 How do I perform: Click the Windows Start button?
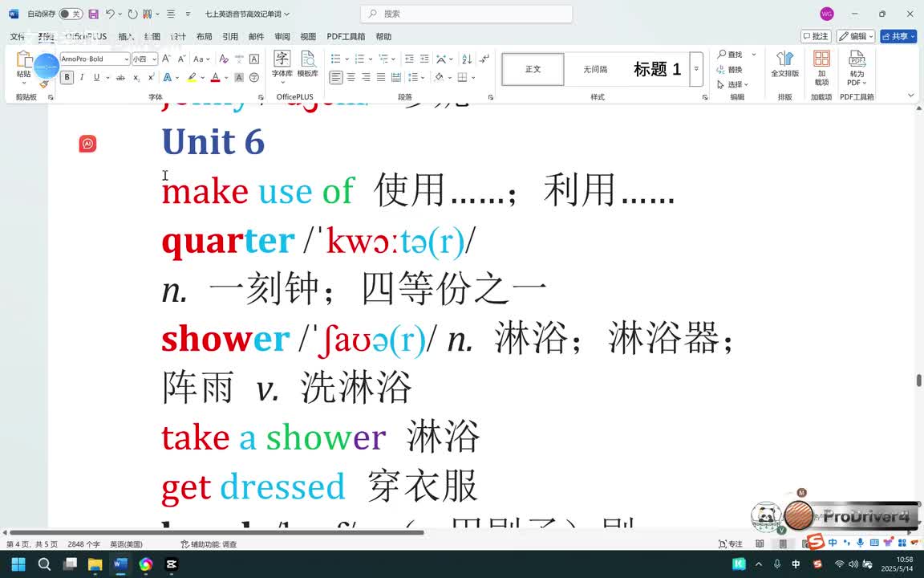click(x=18, y=564)
